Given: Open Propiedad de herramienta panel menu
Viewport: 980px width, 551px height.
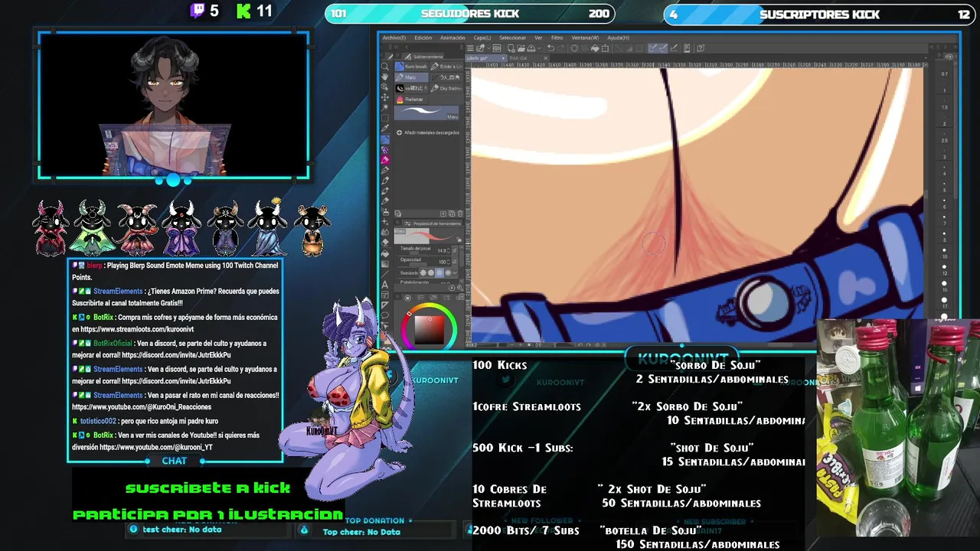Looking at the screenshot, I should 397,223.
